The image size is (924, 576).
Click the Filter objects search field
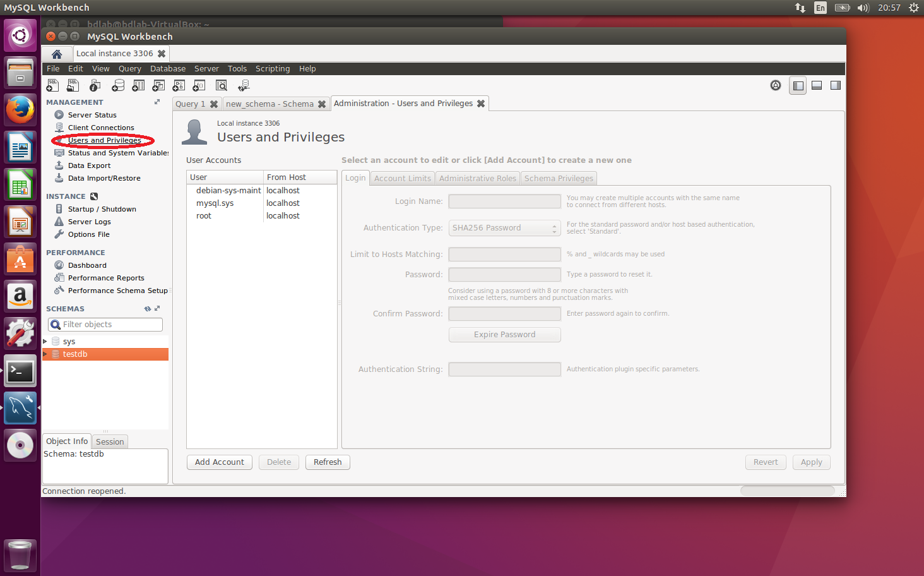coord(105,325)
